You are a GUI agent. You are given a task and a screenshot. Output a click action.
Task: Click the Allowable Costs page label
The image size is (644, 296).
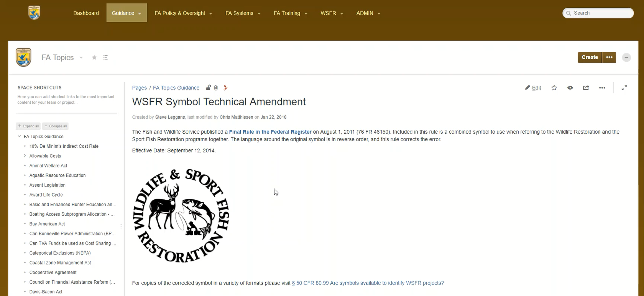[45, 156]
